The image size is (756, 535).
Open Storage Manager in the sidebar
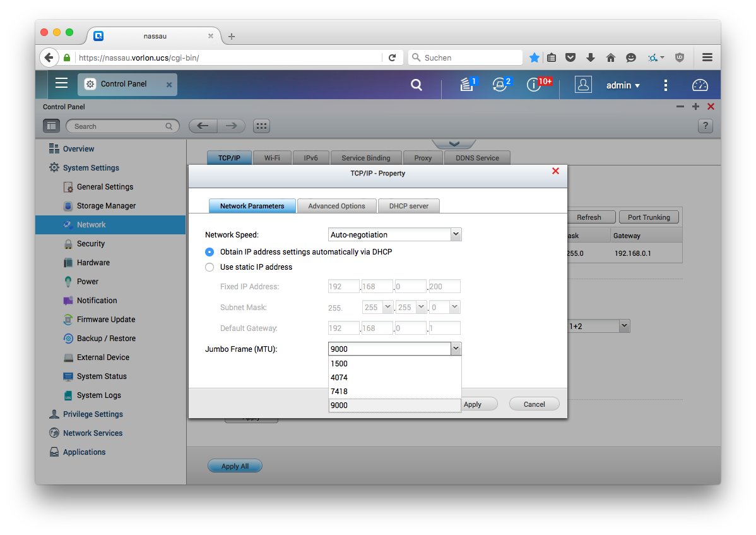click(x=106, y=206)
